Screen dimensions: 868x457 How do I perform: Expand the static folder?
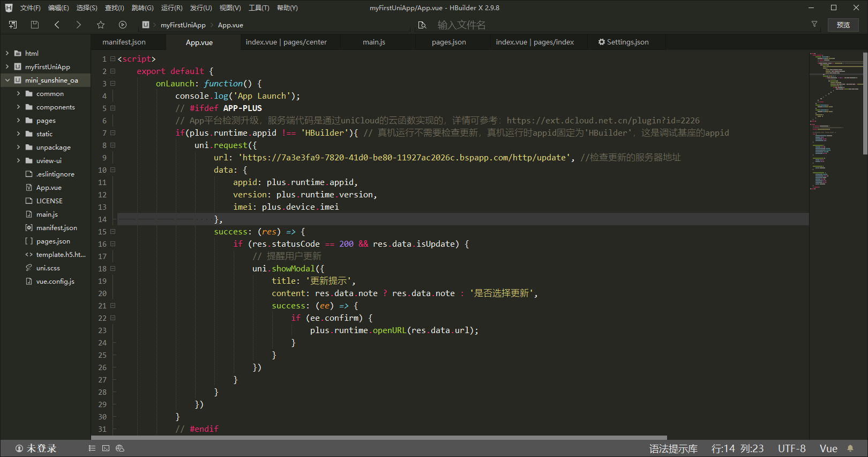tap(18, 134)
